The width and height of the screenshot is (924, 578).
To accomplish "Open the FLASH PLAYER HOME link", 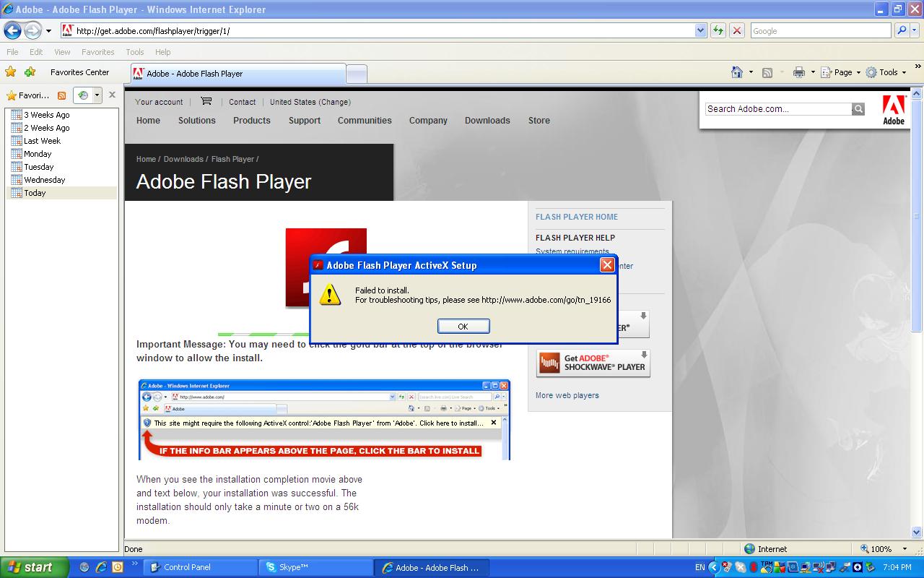I will (577, 217).
